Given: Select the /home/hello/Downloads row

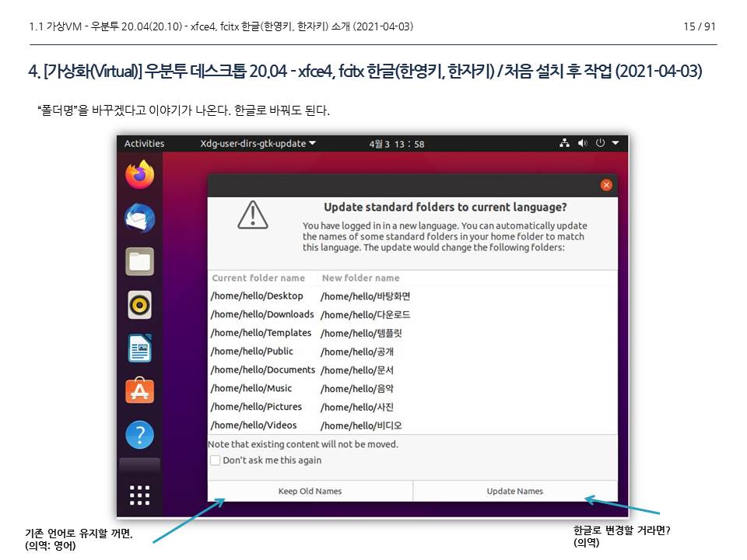Looking at the screenshot, I should [412, 314].
